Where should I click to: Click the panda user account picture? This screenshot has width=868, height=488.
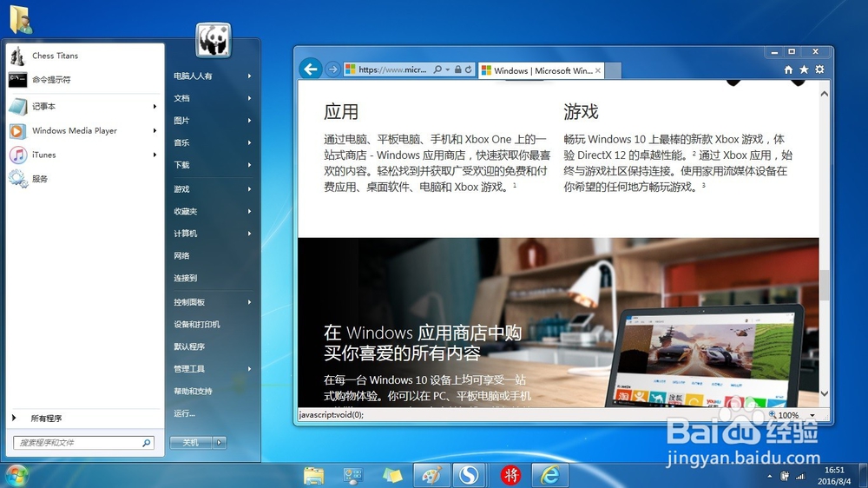coord(214,41)
